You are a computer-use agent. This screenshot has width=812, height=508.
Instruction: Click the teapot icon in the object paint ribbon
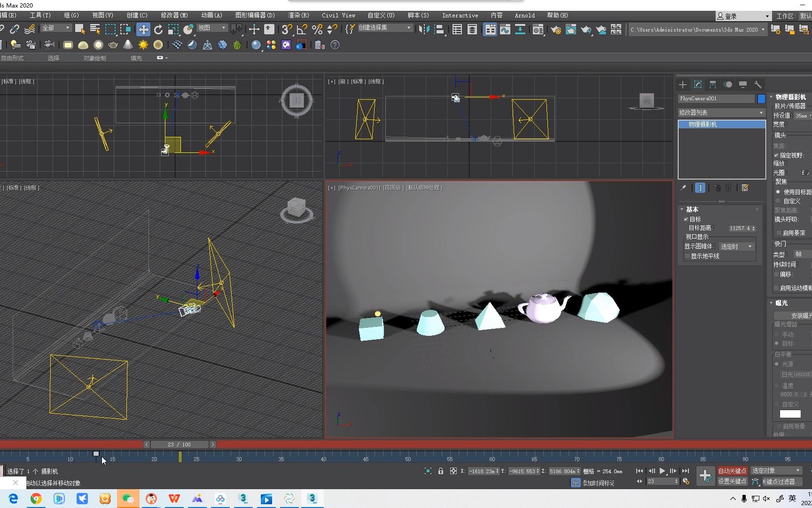click(113, 45)
